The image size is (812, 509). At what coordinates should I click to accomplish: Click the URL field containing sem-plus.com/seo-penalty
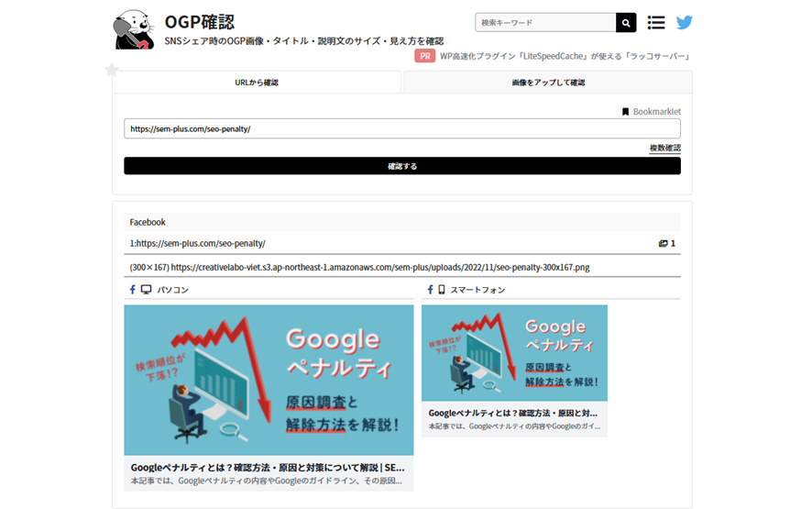point(402,128)
